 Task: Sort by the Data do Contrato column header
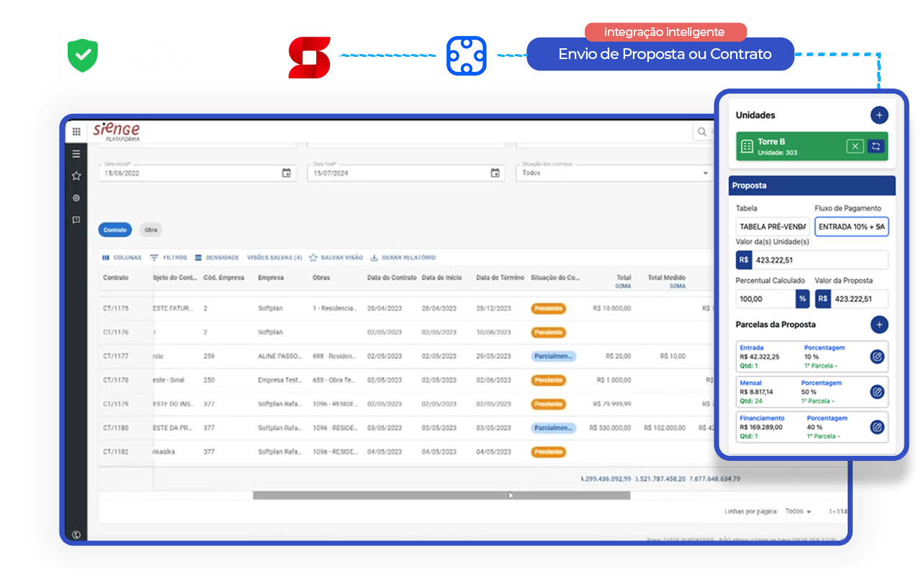[x=392, y=277]
